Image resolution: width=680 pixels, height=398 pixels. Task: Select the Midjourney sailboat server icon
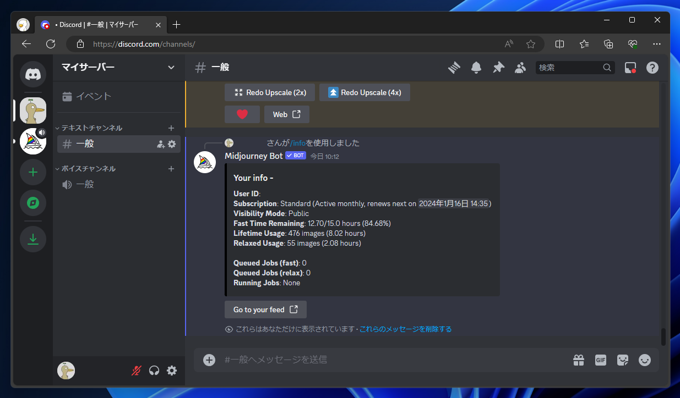pos(33,141)
